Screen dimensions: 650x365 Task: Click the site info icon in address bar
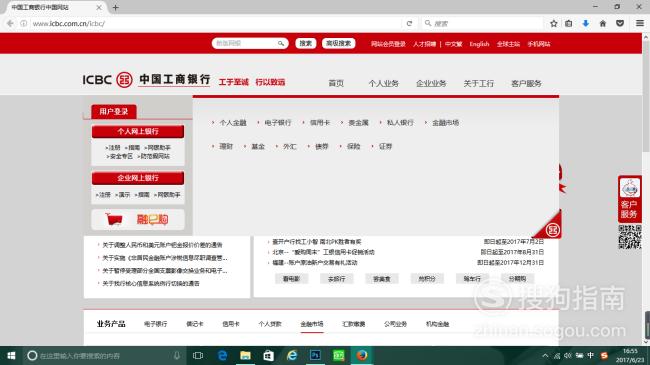pyautogui.click(x=24, y=24)
